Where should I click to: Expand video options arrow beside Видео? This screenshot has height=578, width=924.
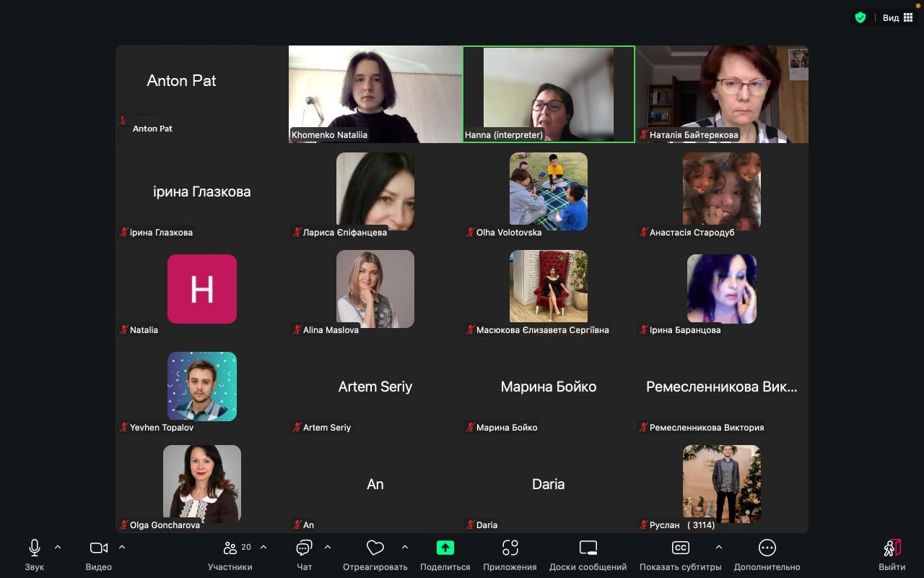coord(122,547)
